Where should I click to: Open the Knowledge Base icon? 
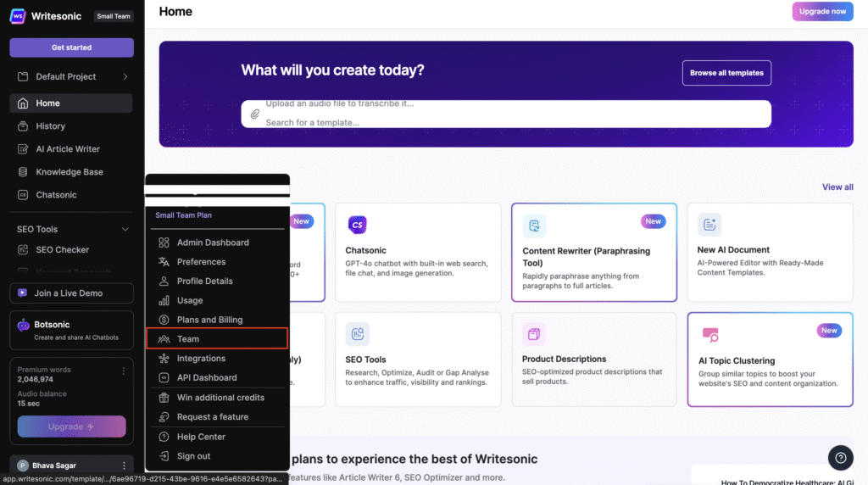(x=23, y=171)
